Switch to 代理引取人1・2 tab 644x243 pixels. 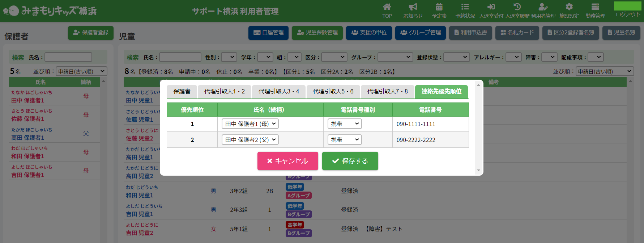(225, 92)
